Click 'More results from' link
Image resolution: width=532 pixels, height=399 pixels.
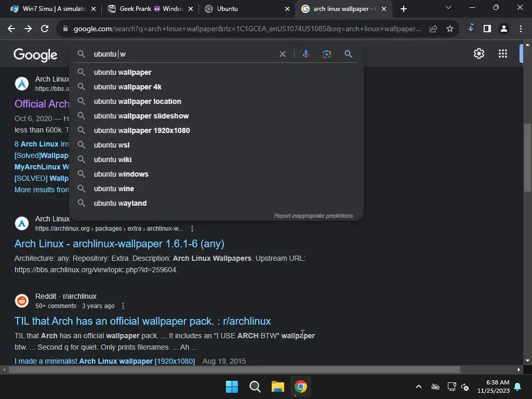pyautogui.click(x=42, y=190)
